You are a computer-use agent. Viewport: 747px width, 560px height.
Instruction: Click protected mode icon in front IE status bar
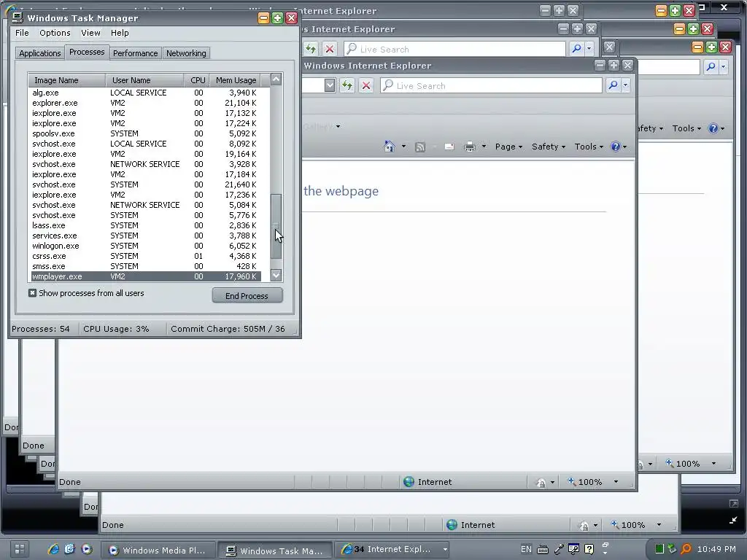click(x=541, y=483)
